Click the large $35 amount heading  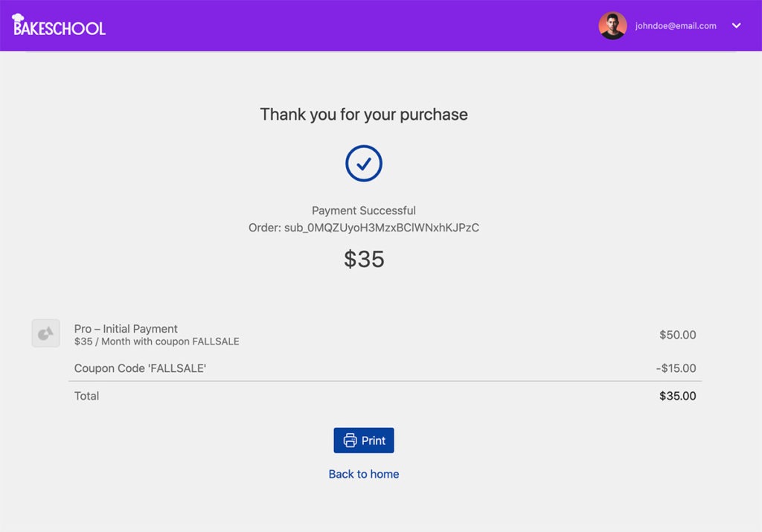tap(364, 259)
